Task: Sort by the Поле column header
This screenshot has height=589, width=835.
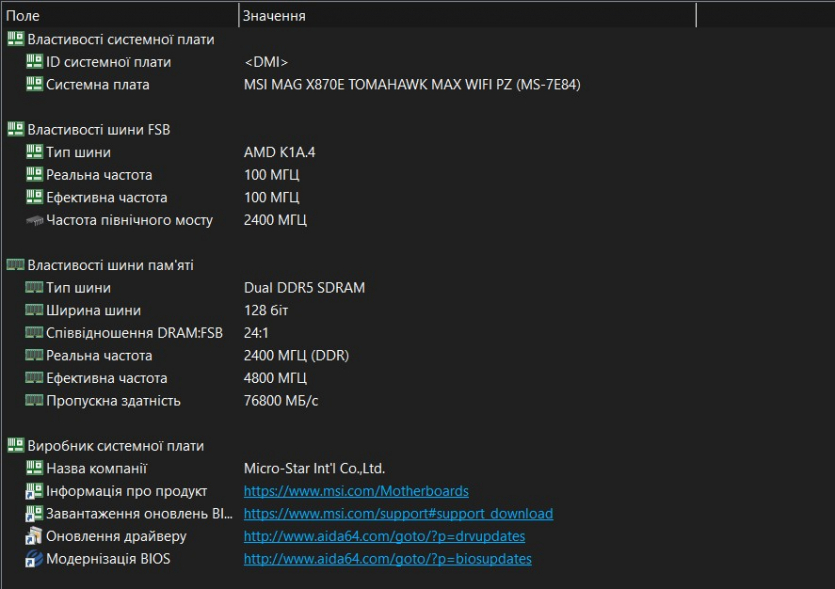Action: 120,16
